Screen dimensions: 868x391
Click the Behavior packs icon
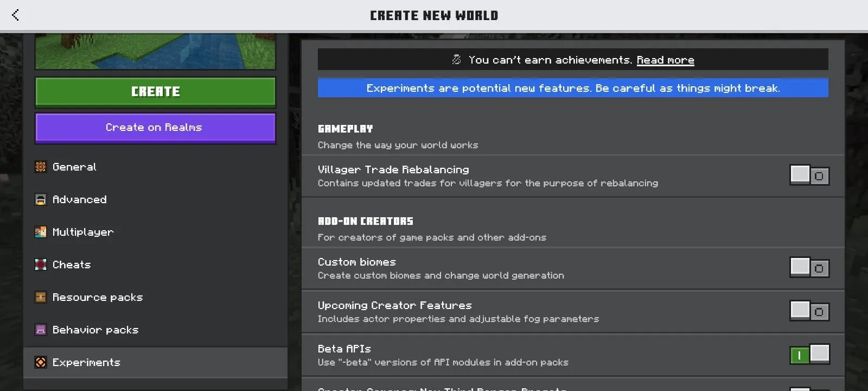pos(41,330)
